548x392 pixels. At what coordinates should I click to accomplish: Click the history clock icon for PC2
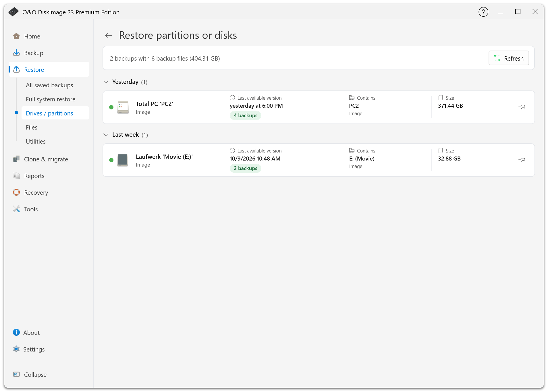232,98
